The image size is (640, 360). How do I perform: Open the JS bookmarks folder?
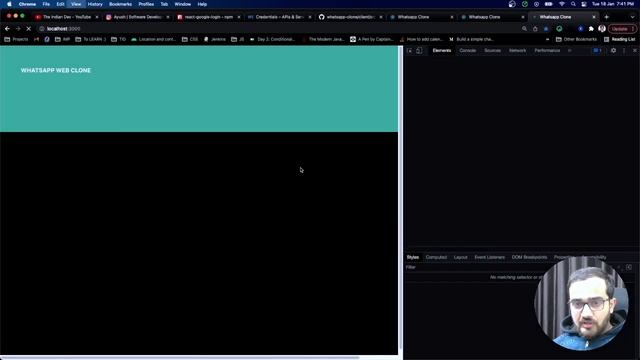point(238,39)
